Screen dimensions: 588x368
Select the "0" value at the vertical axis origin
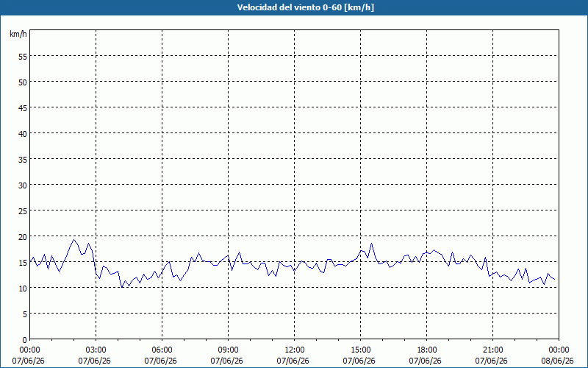25,340
